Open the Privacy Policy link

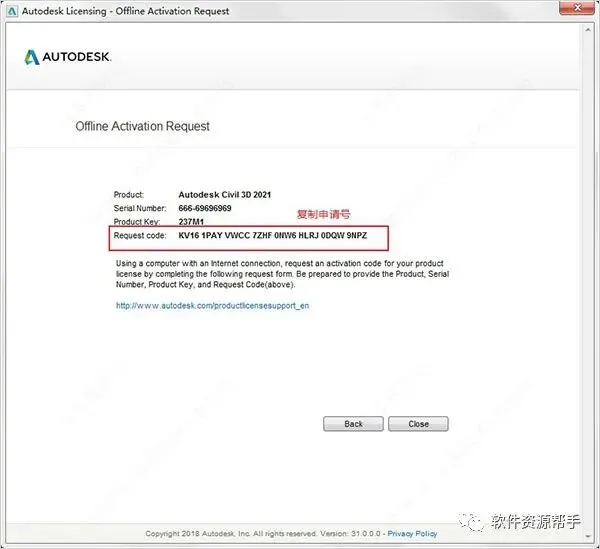(x=412, y=533)
